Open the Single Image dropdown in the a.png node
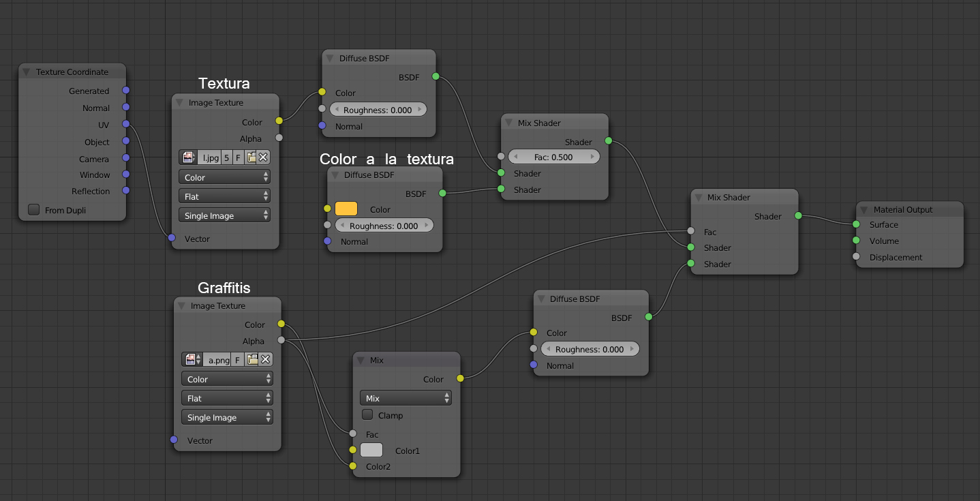 click(x=227, y=417)
